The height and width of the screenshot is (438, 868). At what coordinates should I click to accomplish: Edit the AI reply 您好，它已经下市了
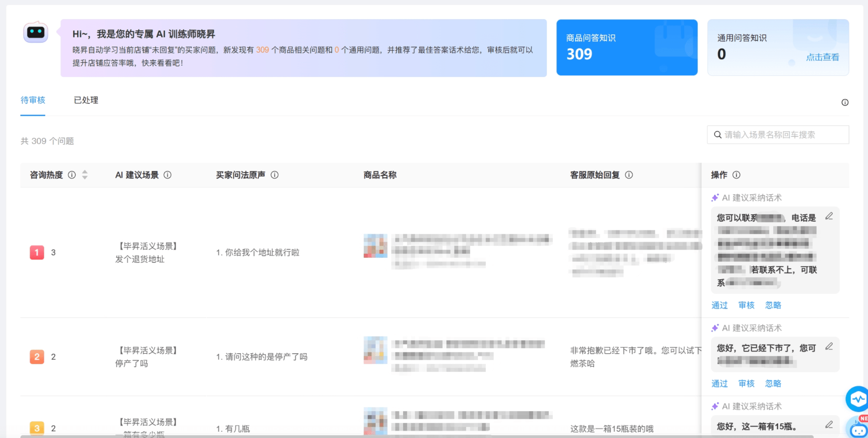[x=829, y=346]
